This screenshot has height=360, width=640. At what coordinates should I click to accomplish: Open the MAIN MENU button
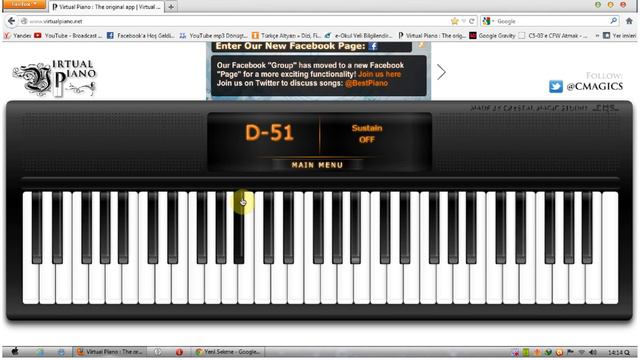click(x=317, y=165)
